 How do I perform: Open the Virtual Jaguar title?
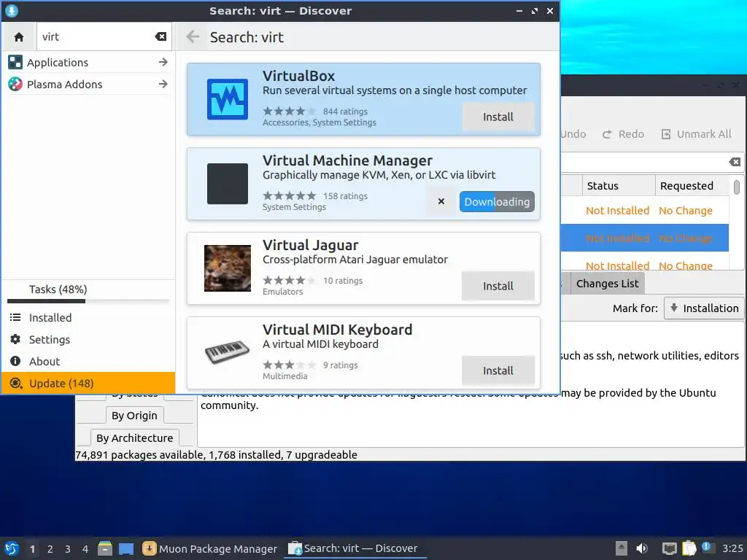(310, 245)
